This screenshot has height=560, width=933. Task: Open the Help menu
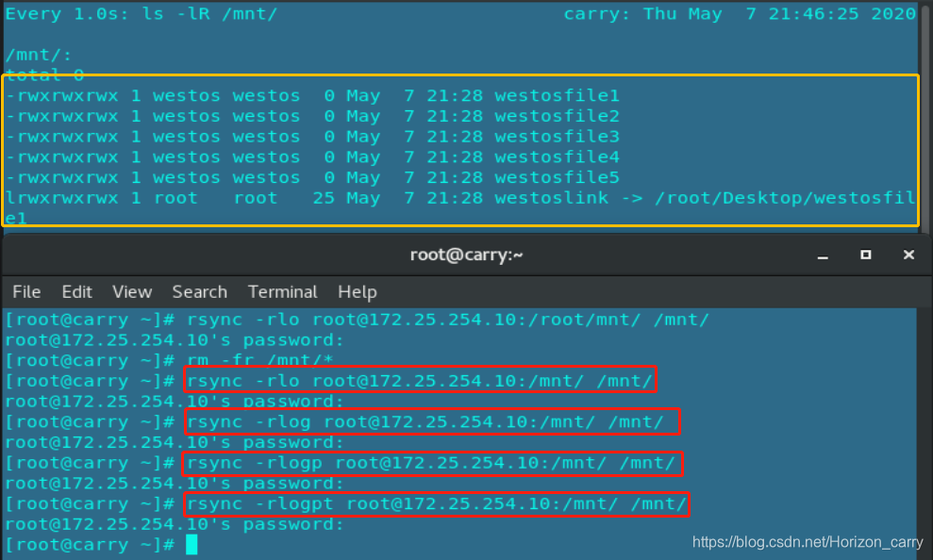click(357, 291)
